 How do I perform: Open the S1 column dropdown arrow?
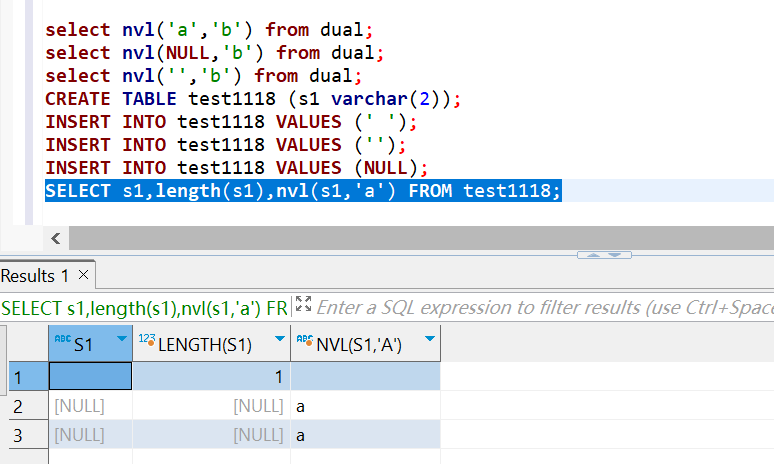[x=122, y=341]
